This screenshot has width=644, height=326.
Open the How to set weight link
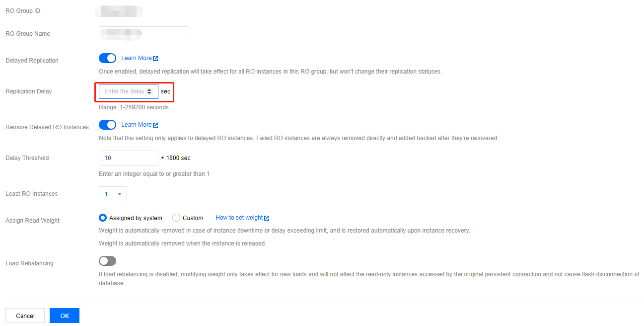pos(239,218)
